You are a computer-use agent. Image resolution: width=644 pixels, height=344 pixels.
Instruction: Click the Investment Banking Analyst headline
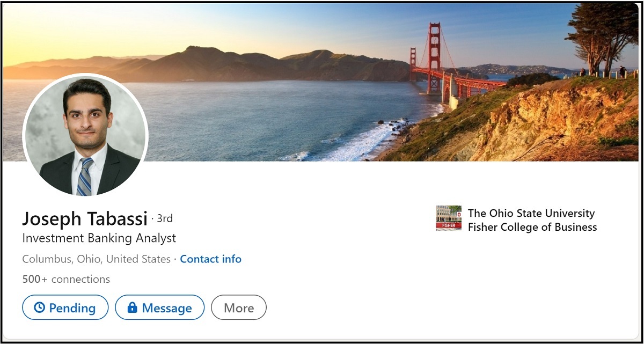pos(99,238)
